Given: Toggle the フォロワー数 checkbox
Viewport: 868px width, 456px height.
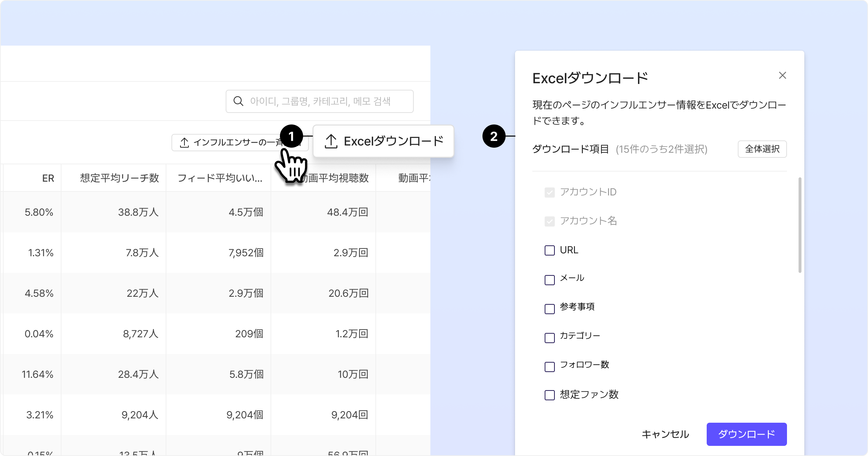Looking at the screenshot, I should click(x=549, y=367).
